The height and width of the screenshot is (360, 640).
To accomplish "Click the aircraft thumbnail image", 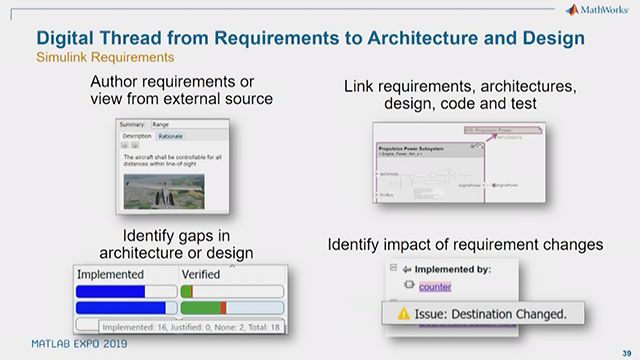I will click(164, 191).
